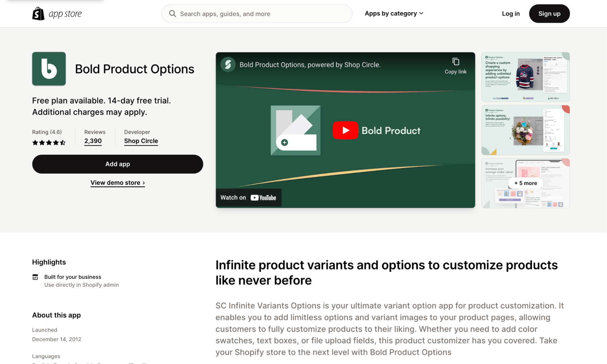The image size is (607, 364).
Task: Play the Bold Product Options video
Action: click(x=345, y=130)
